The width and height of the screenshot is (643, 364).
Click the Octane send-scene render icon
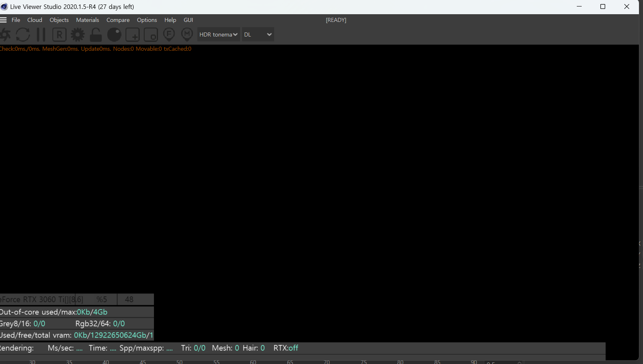tap(5, 34)
